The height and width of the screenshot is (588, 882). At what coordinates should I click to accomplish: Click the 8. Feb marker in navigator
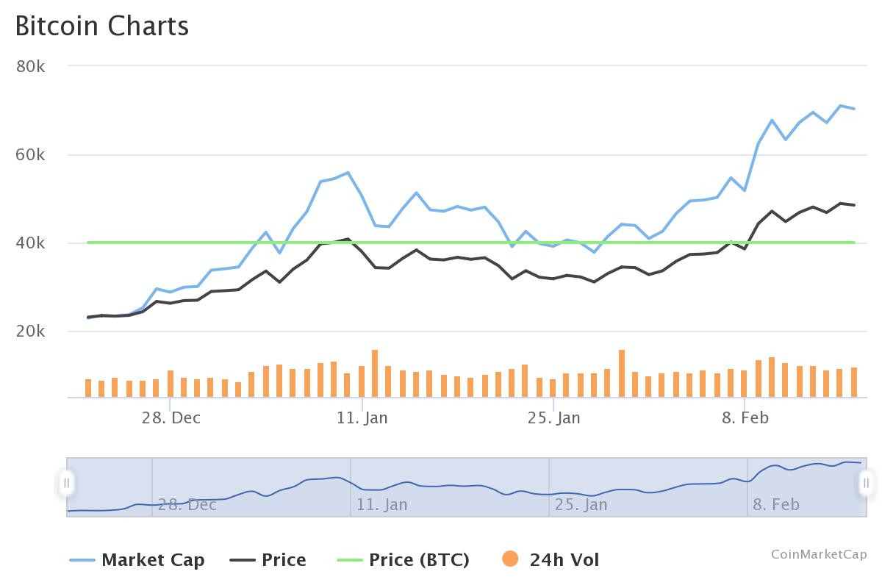click(x=775, y=505)
